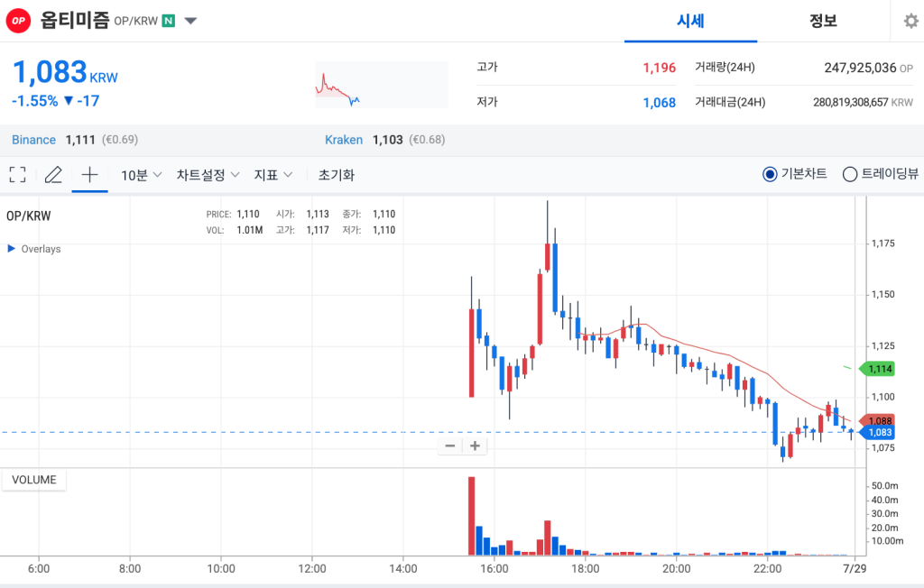The height and width of the screenshot is (588, 924).
Task: Click the VOL 1.01M readout
Action: point(235,230)
